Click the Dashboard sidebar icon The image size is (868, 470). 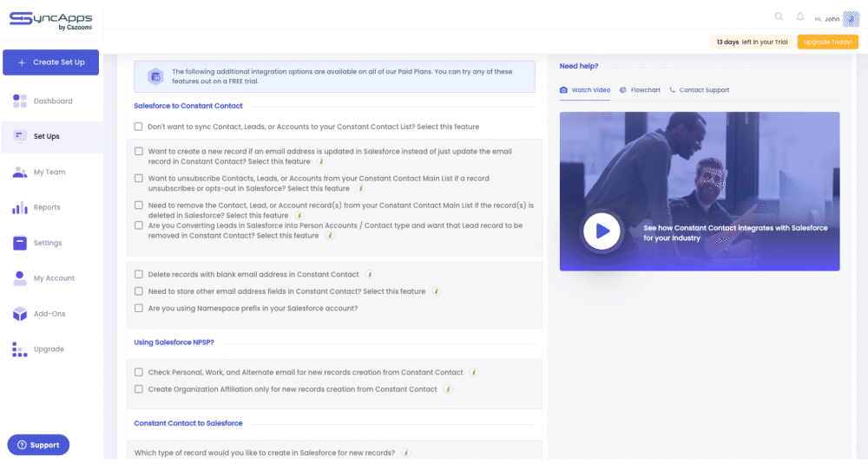(20, 101)
